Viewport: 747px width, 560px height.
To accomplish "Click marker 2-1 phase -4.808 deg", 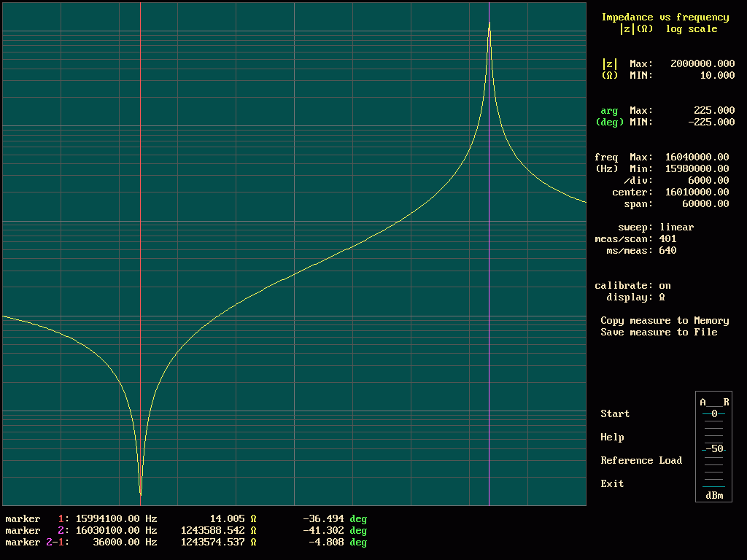I will 338,542.
